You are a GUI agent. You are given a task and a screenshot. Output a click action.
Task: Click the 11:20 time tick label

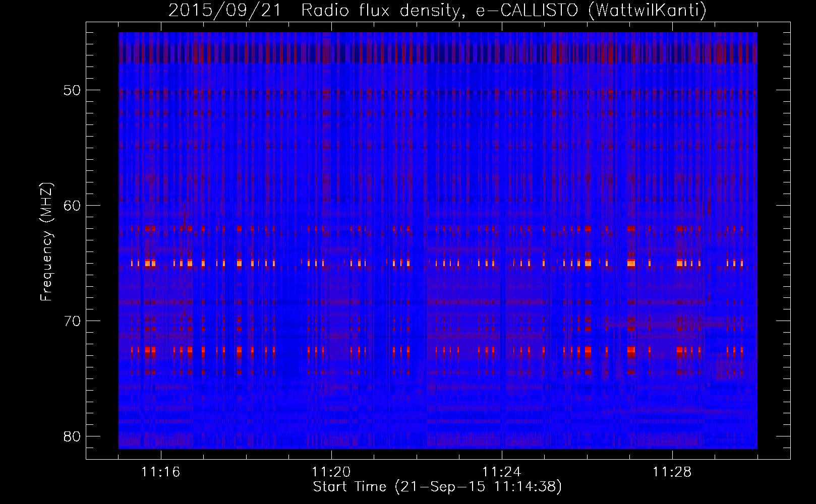(x=331, y=472)
